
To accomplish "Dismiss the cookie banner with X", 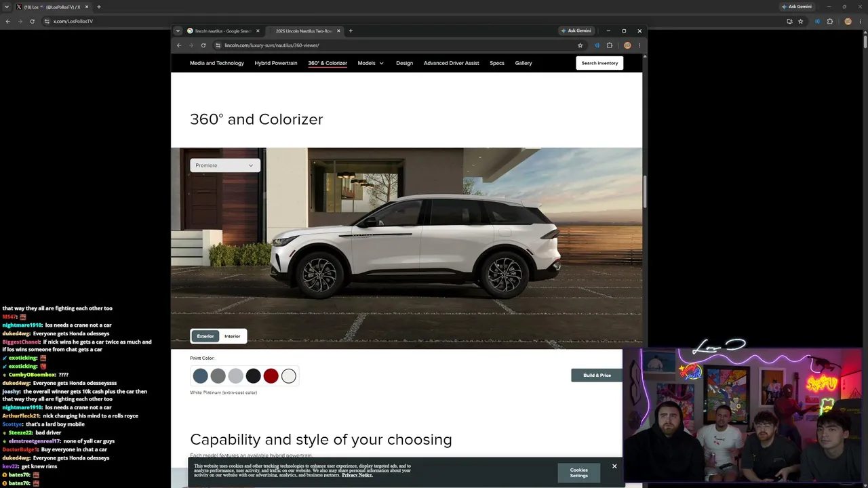I will pos(614,466).
